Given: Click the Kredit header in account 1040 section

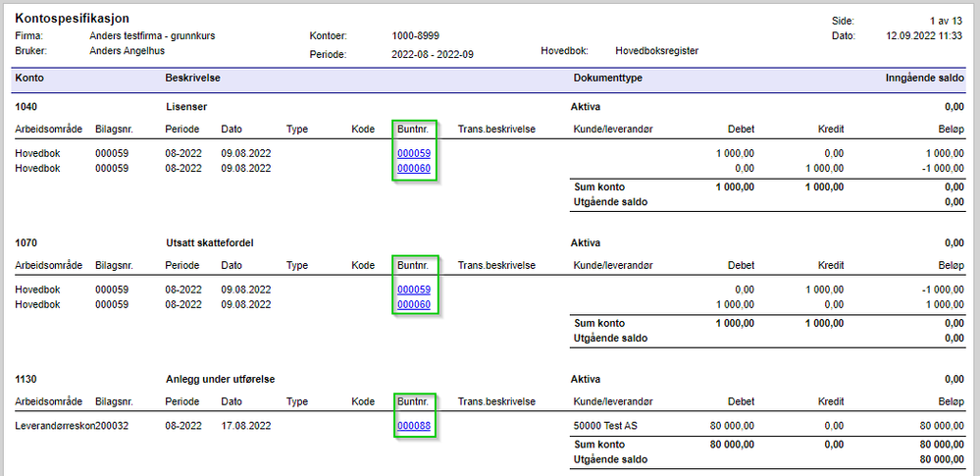Looking at the screenshot, I should 831,129.
